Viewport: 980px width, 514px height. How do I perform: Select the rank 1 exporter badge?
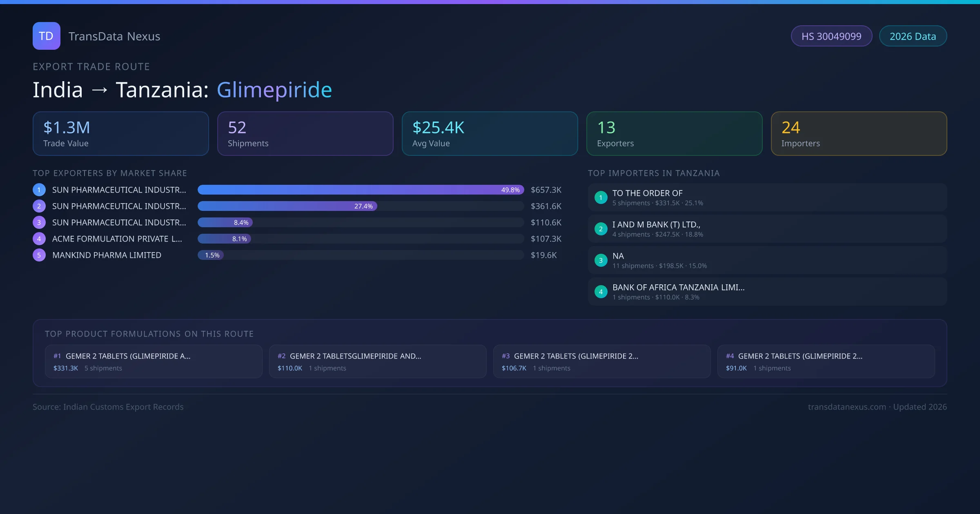click(x=39, y=190)
